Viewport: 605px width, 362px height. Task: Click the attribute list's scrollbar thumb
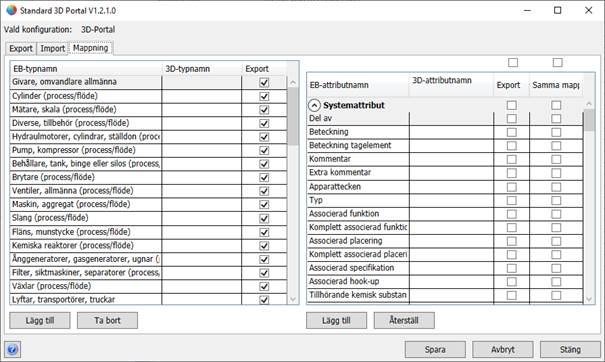click(589, 120)
